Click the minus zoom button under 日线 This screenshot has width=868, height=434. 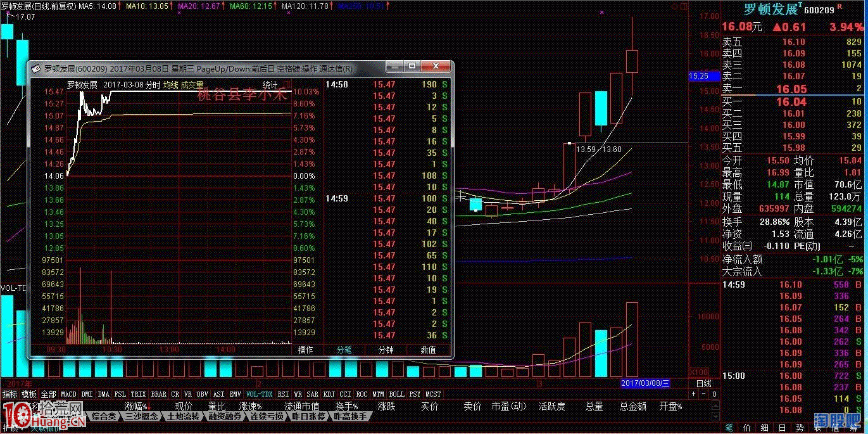pyautogui.click(x=703, y=393)
